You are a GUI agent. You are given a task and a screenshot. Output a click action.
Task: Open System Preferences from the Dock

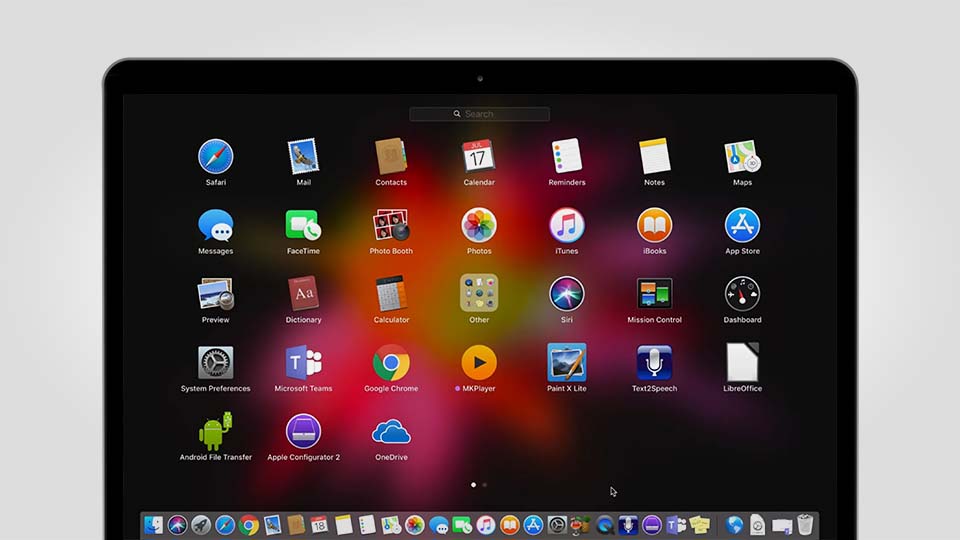557,525
